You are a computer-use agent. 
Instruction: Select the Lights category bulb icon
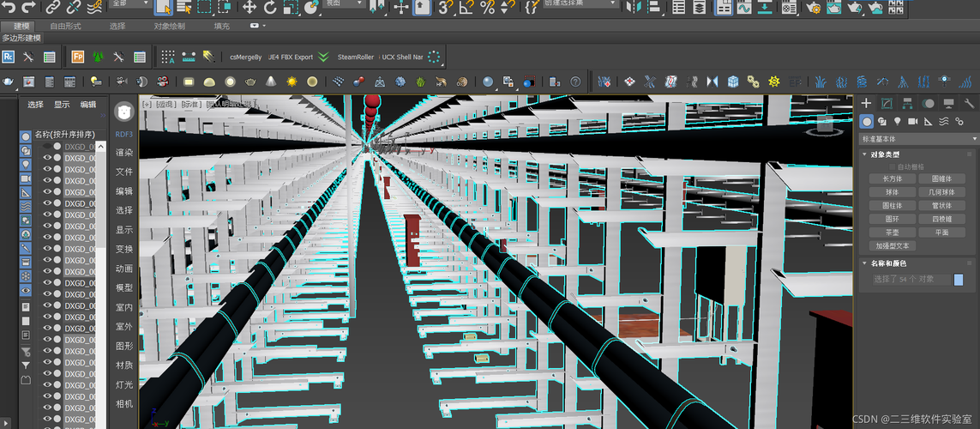[898, 121]
